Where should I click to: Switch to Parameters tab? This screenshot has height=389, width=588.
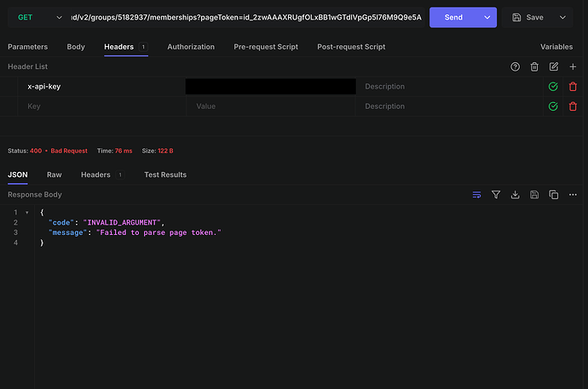pyautogui.click(x=28, y=47)
